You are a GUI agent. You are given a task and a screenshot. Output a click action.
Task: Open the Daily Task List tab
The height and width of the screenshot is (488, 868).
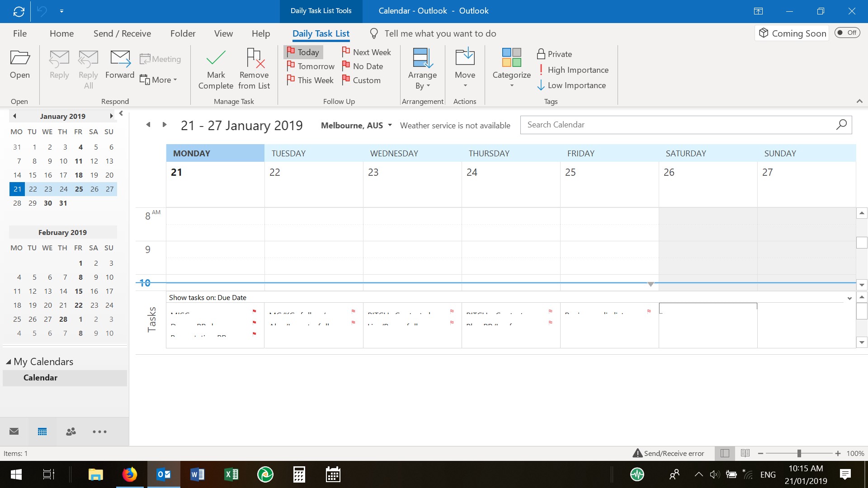click(x=321, y=33)
